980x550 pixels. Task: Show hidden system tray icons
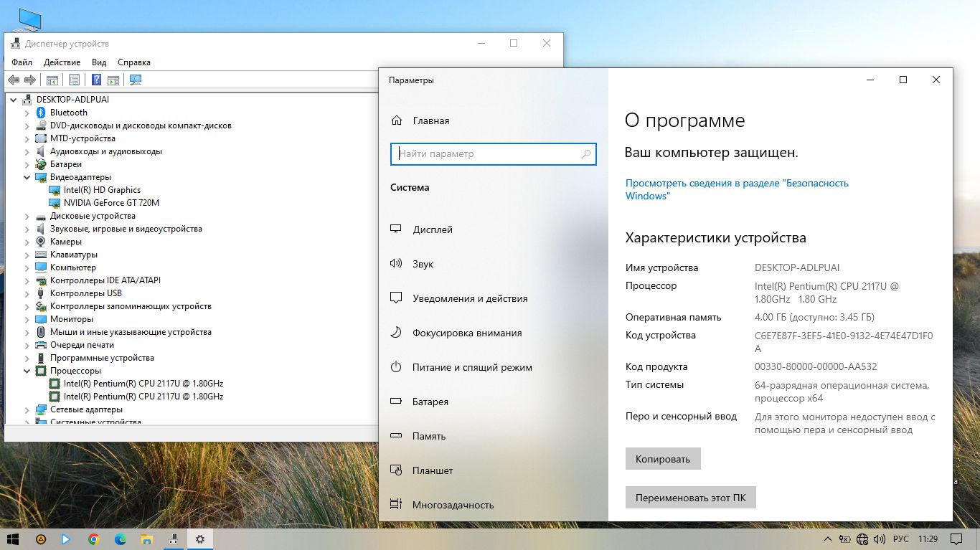point(828,539)
